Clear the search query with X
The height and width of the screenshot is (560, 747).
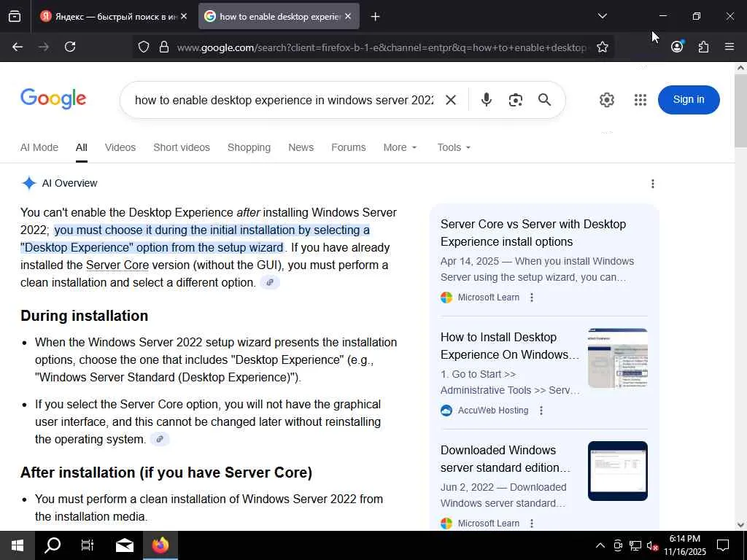click(x=451, y=100)
